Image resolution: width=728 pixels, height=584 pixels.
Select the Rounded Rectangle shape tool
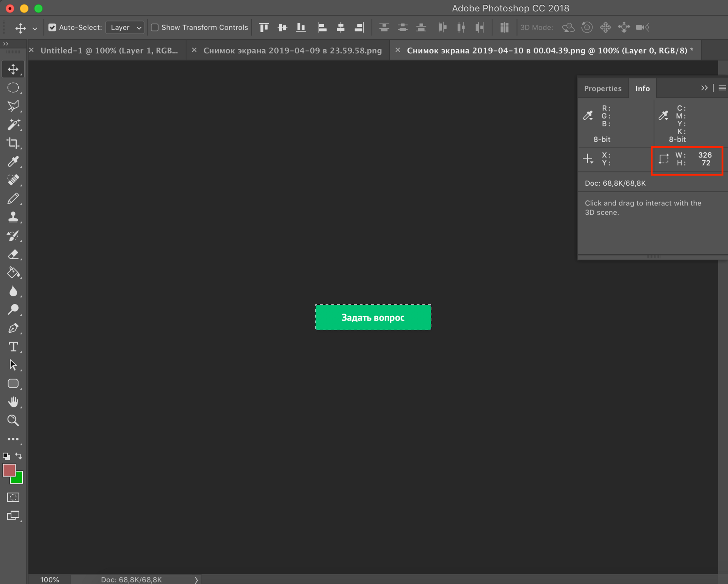point(13,384)
